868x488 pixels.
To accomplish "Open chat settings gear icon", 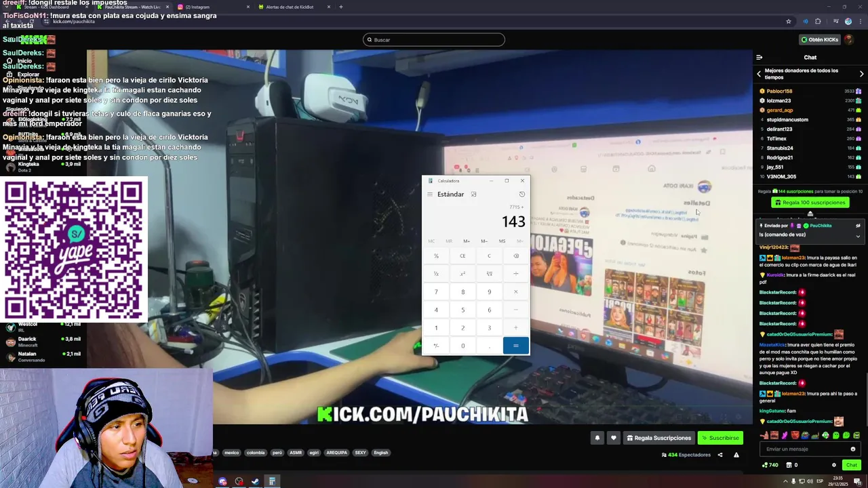I will point(833,465).
